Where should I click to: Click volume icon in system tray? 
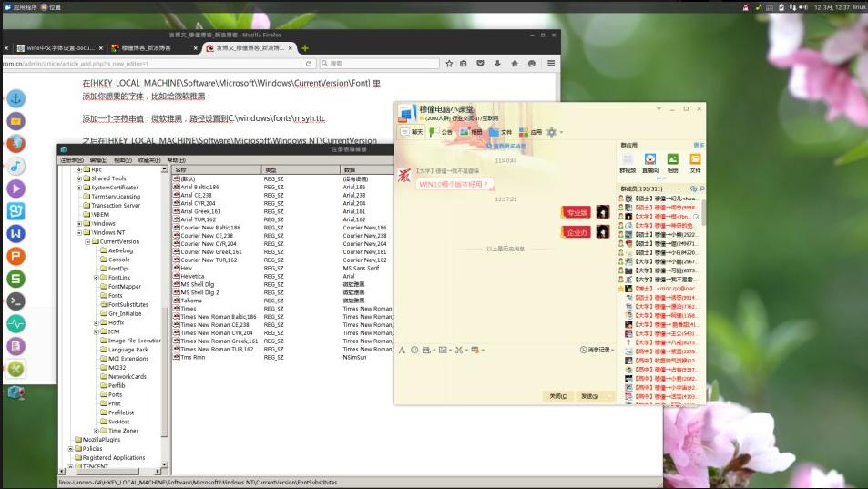point(803,7)
